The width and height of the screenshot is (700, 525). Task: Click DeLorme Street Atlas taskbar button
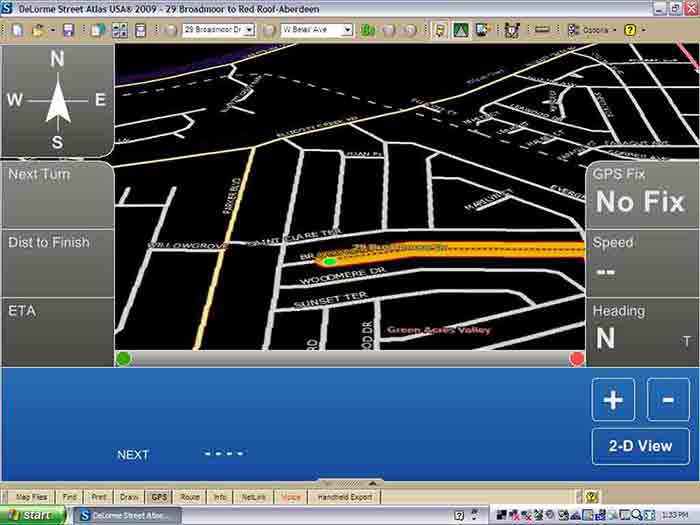pos(127,516)
